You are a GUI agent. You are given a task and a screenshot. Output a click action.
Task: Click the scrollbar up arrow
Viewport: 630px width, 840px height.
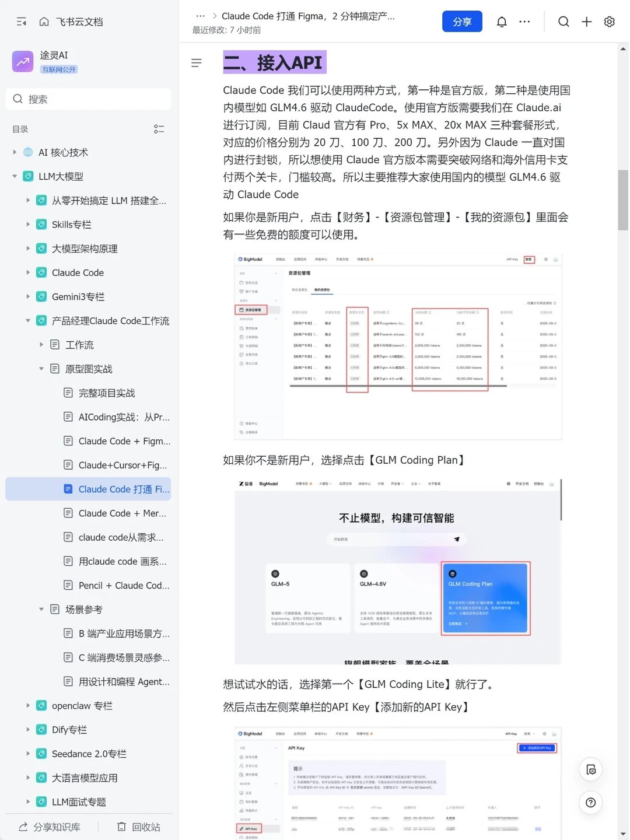coord(623,49)
